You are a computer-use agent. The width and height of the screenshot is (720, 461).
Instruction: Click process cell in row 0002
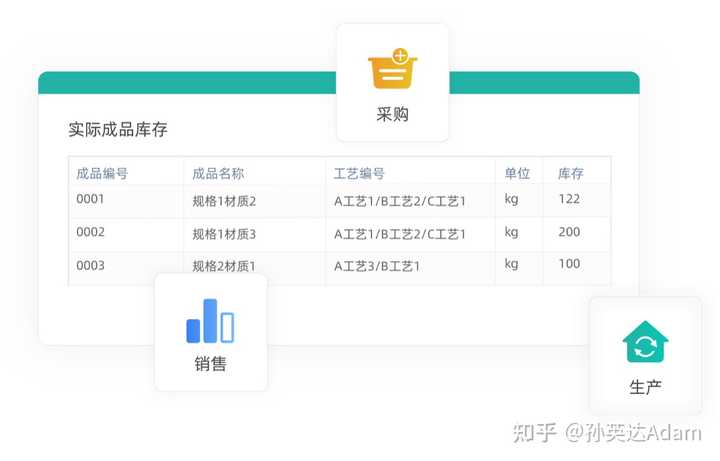coord(399,234)
